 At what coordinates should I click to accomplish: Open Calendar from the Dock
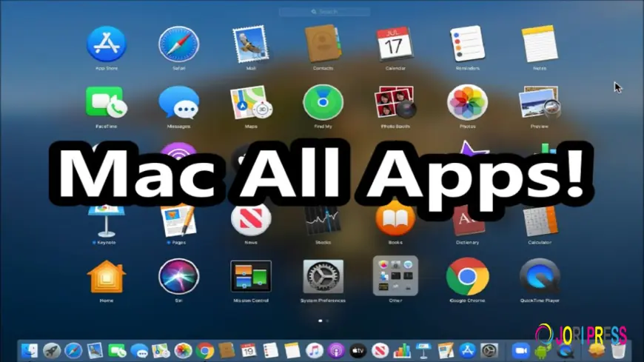click(249, 351)
